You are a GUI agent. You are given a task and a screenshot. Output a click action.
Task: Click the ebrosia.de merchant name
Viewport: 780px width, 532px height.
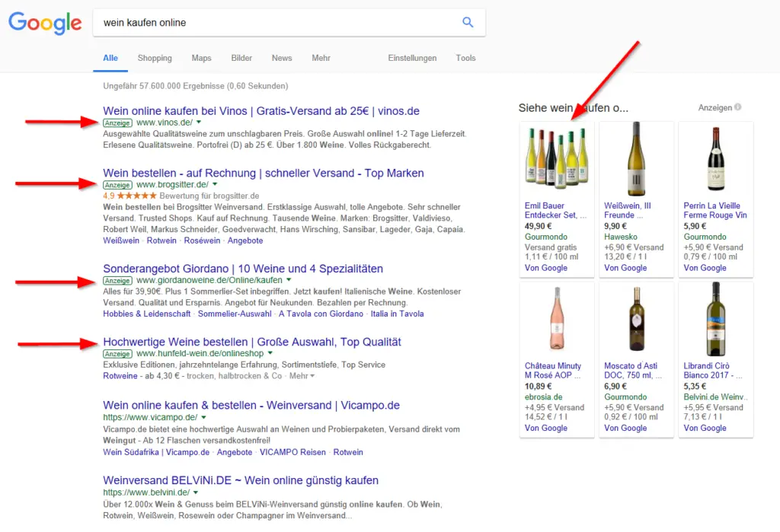[x=543, y=397]
